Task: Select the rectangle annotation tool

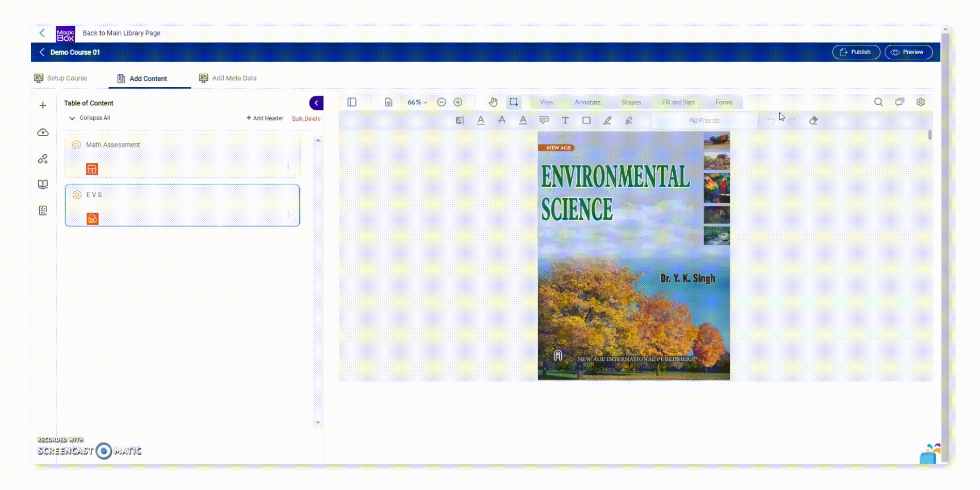Action: click(x=586, y=120)
